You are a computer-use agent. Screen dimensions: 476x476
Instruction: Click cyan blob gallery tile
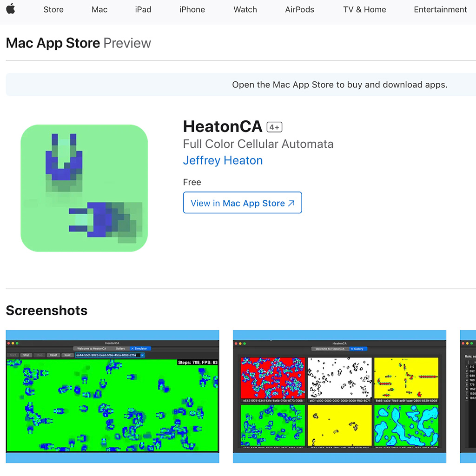[406, 426]
